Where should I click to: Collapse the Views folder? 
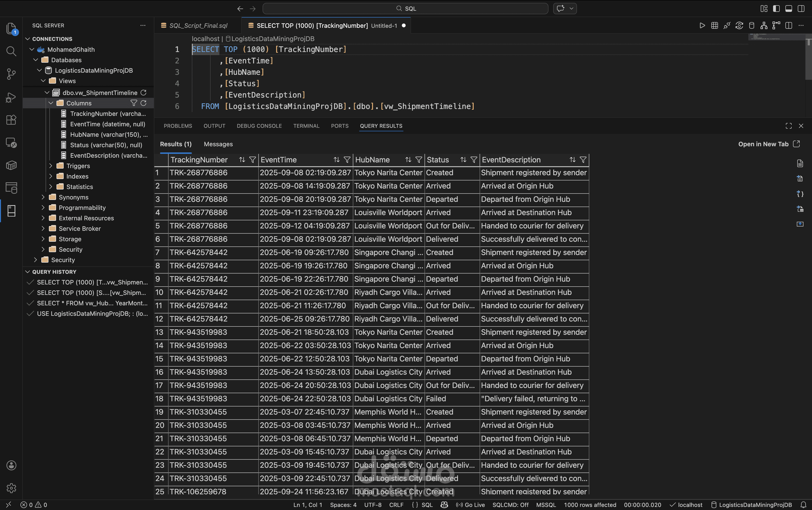tap(43, 81)
